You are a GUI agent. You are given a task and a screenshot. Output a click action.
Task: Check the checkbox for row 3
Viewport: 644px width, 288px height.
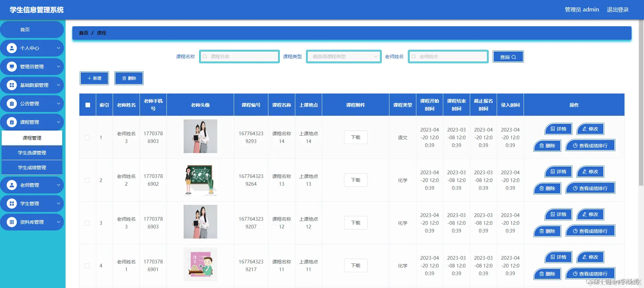coord(87,223)
